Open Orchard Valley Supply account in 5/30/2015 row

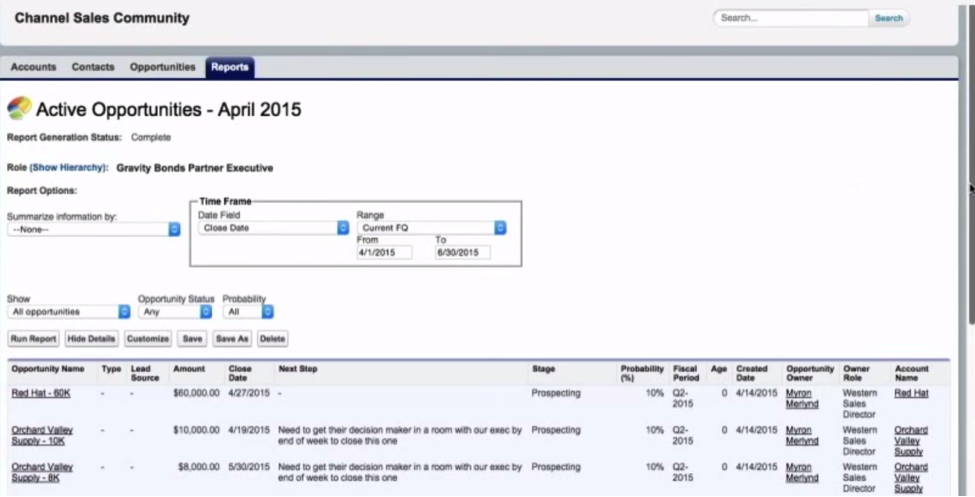(910, 478)
